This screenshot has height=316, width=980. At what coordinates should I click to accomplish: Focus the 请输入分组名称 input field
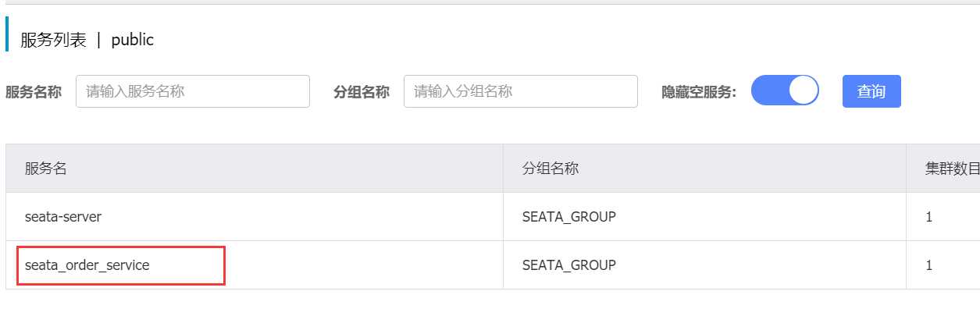[521, 91]
